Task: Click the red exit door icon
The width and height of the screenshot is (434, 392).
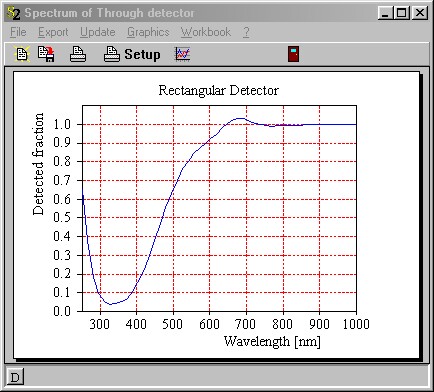Action: click(x=293, y=54)
